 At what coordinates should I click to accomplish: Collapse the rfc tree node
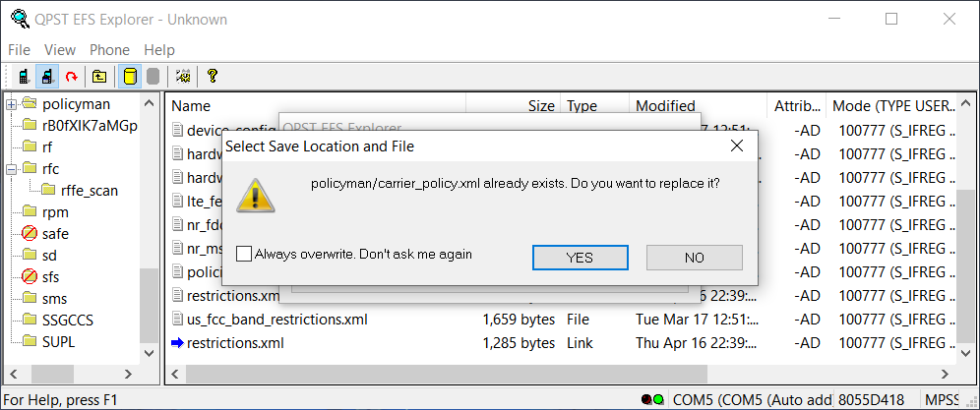[11, 169]
